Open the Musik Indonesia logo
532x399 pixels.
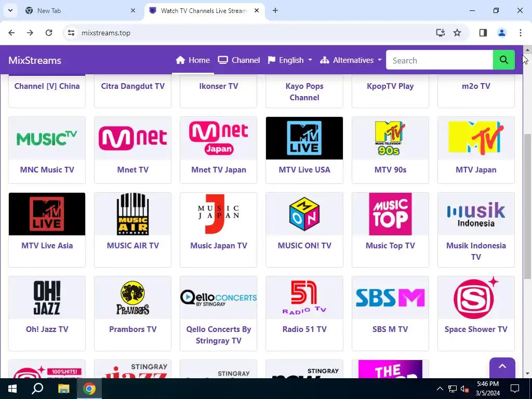(476, 214)
